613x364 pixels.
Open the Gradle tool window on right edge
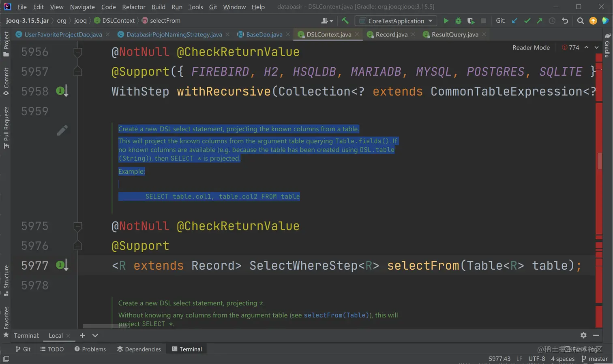pyautogui.click(x=607, y=45)
